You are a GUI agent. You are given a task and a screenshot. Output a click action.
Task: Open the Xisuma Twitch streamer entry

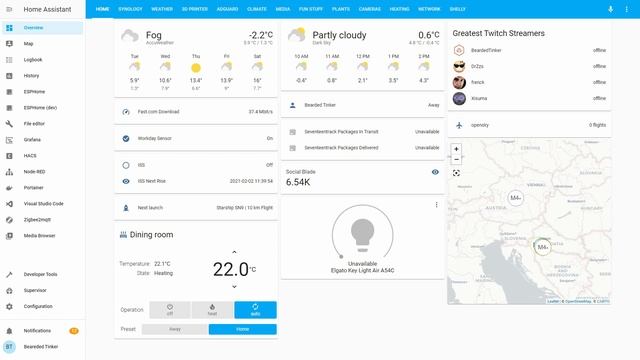529,98
